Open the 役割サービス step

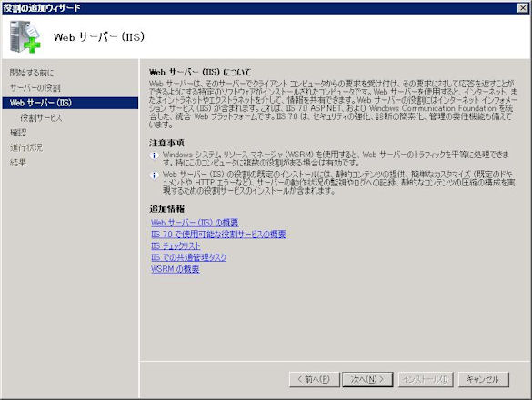click(41, 117)
